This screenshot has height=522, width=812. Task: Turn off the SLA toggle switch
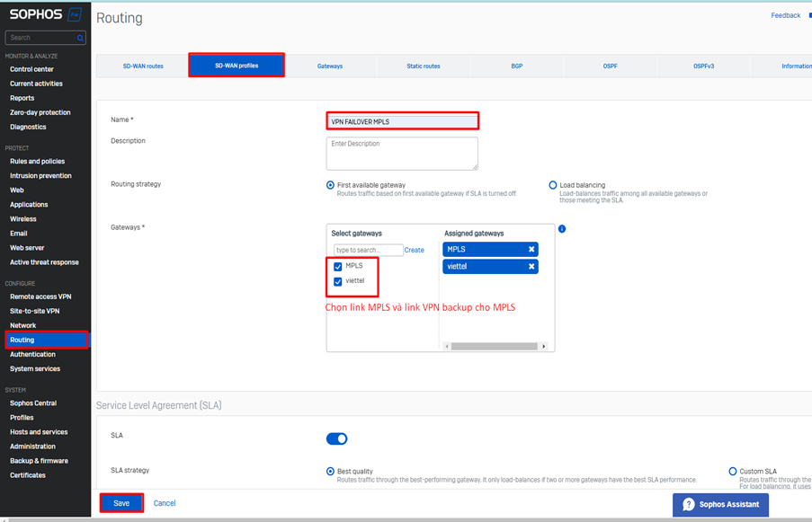pos(336,438)
